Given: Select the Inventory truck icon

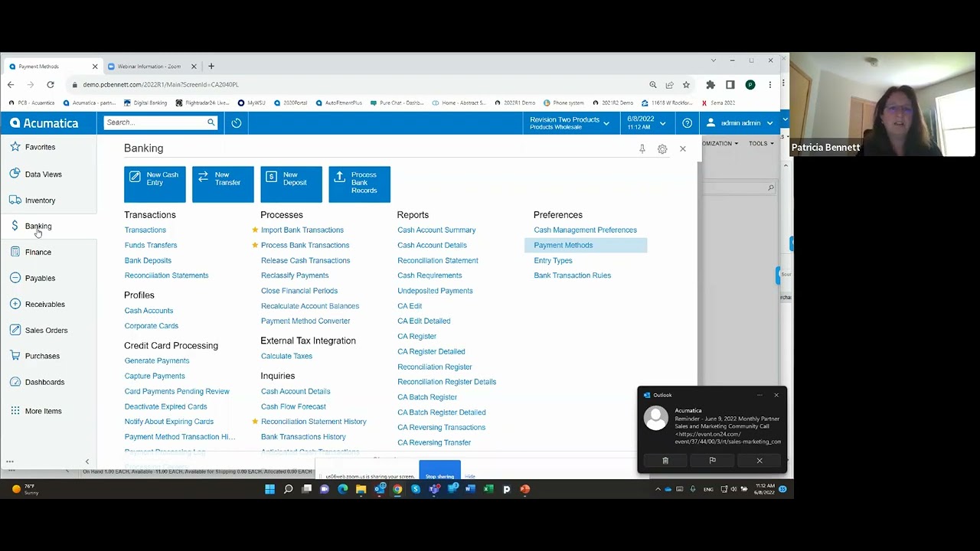Looking at the screenshot, I should coord(15,200).
